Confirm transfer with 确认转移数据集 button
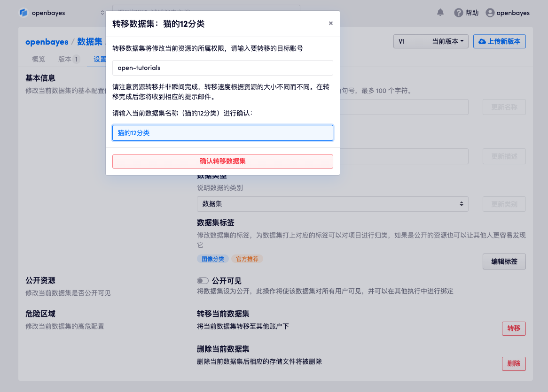Viewport: 548px width, 392px height. click(222, 161)
